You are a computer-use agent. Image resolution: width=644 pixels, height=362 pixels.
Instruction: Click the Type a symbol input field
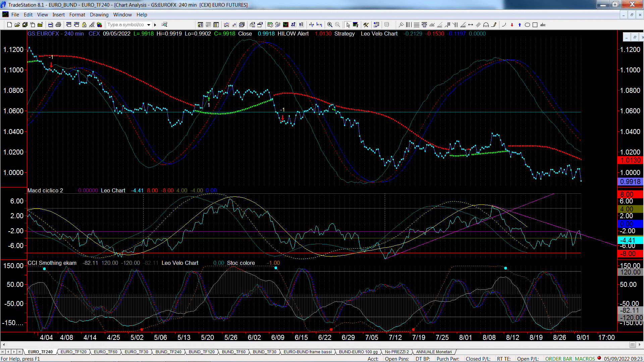126,24
